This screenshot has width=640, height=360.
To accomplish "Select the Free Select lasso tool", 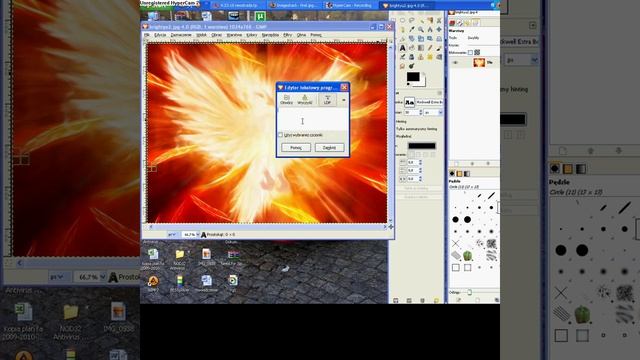I will click(x=411, y=20).
